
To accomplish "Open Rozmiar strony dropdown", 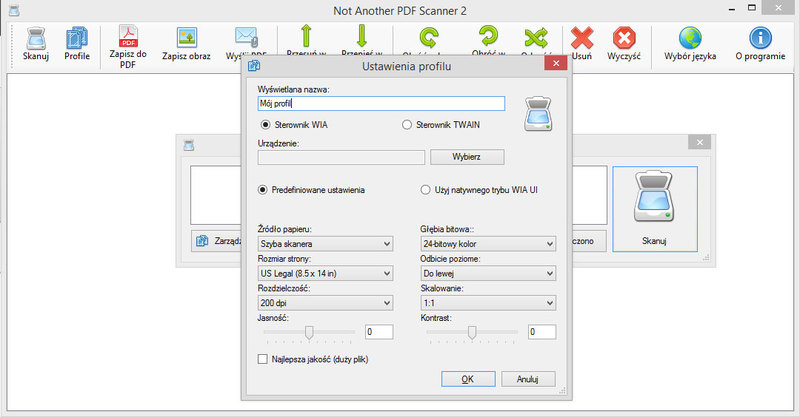I will click(x=325, y=274).
